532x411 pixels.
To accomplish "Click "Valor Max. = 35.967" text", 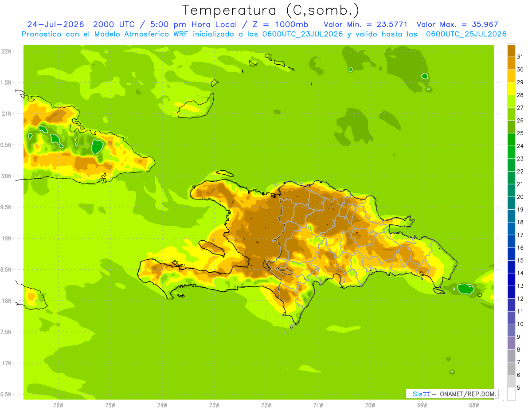I will (x=458, y=24).
